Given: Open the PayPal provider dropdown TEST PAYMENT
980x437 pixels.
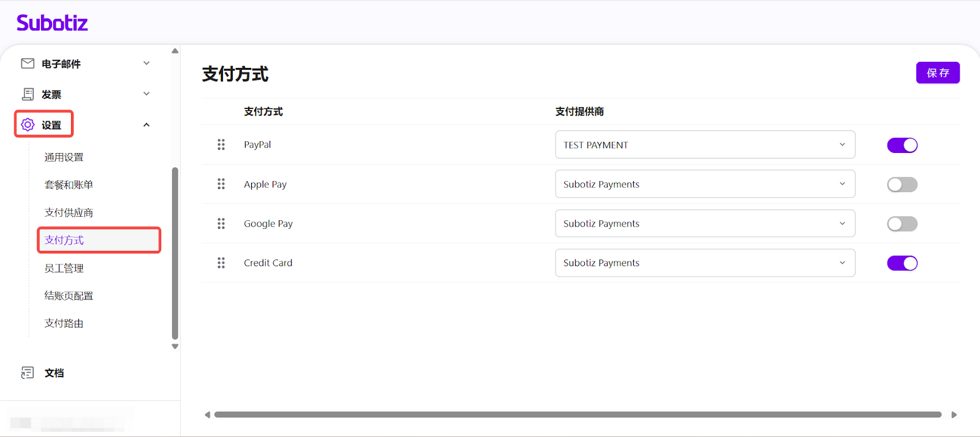Looking at the screenshot, I should 704,145.
